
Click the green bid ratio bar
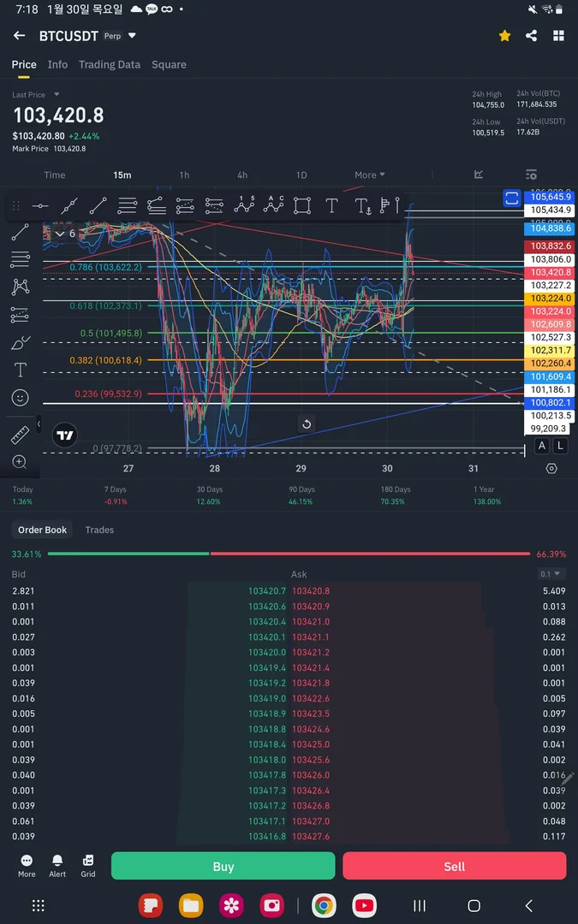pyautogui.click(x=128, y=554)
